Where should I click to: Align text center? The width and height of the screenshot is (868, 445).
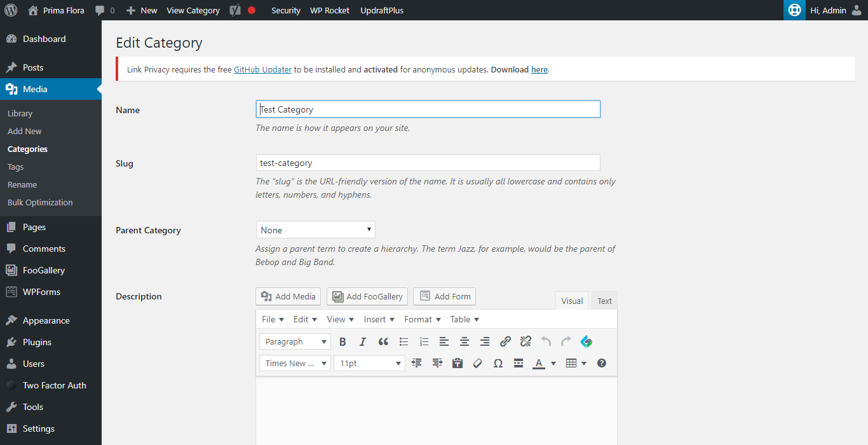465,342
